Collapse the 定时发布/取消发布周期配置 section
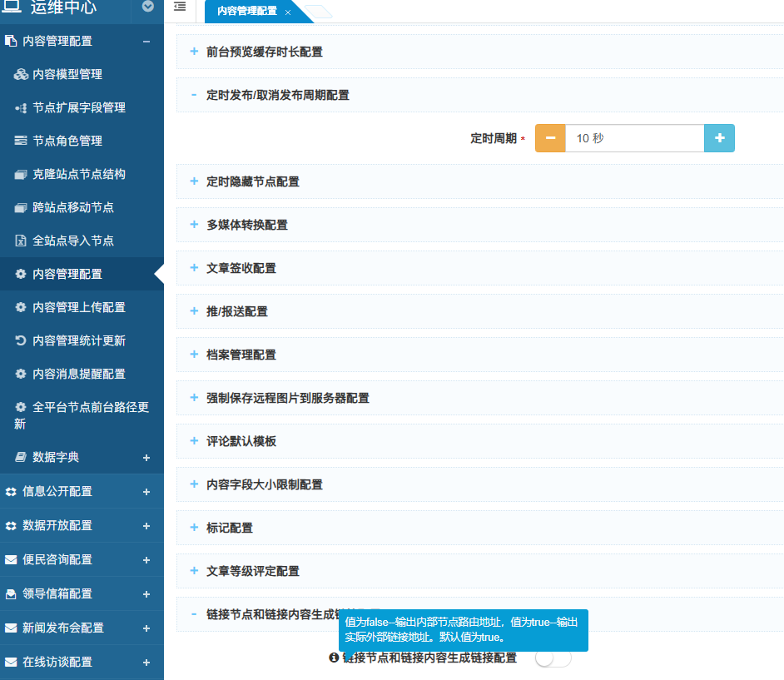The image size is (784, 680). pos(277,95)
